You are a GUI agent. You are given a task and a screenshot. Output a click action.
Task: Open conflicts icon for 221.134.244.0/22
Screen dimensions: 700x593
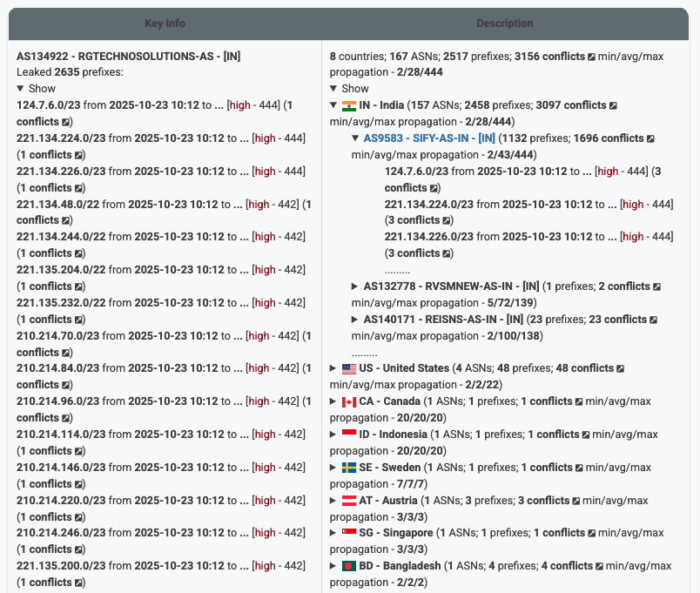point(78,253)
